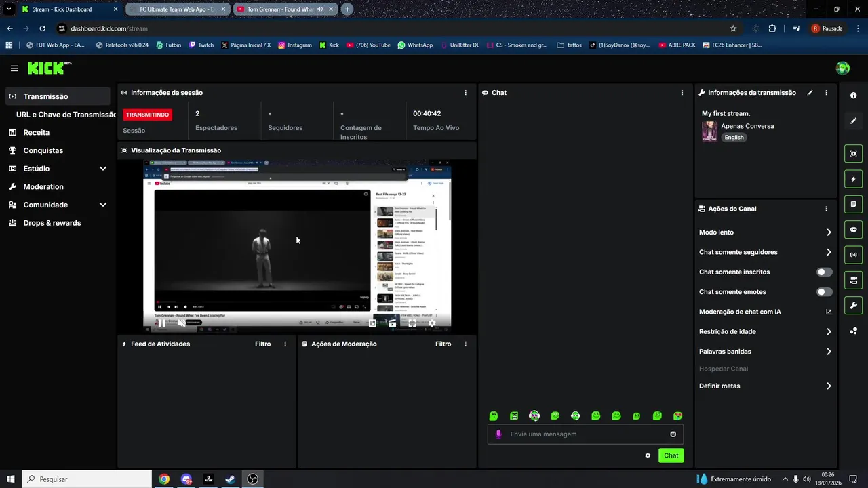The width and height of the screenshot is (868, 488).
Task: Click the three-dots cluster icon in right sidebar
Action: pyautogui.click(x=853, y=331)
